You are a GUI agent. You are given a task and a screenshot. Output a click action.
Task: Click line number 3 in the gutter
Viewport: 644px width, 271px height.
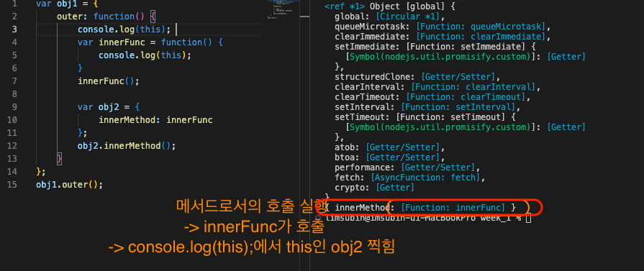[15, 29]
